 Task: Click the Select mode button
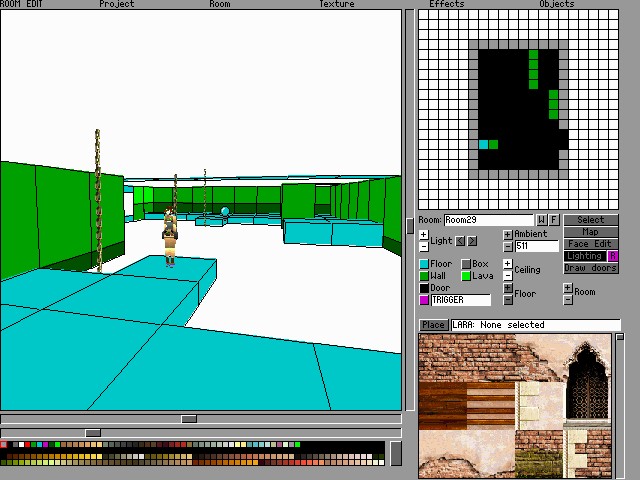[591, 220]
